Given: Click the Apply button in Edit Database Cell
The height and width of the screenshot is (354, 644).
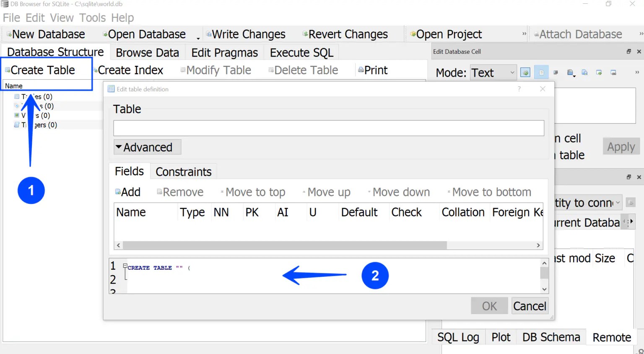Looking at the screenshot, I should point(621,146).
